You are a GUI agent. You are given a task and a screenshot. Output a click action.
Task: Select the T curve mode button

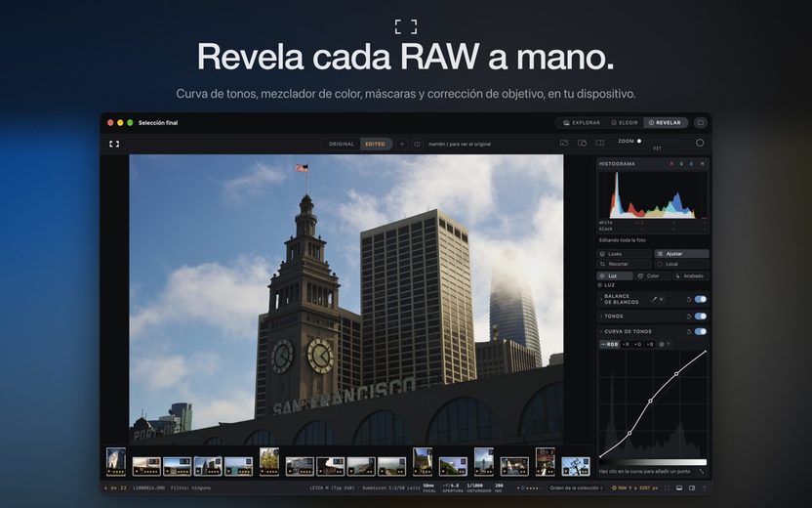coord(665,344)
